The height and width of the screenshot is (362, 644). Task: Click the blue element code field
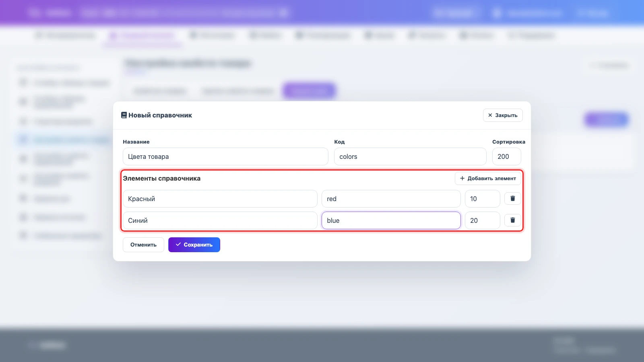point(391,220)
